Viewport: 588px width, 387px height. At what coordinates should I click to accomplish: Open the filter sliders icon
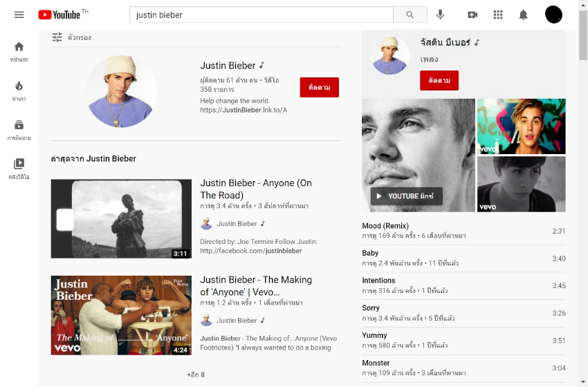[x=57, y=37]
